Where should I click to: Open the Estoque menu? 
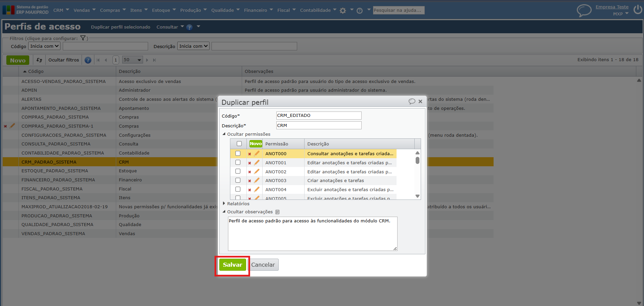164,10
